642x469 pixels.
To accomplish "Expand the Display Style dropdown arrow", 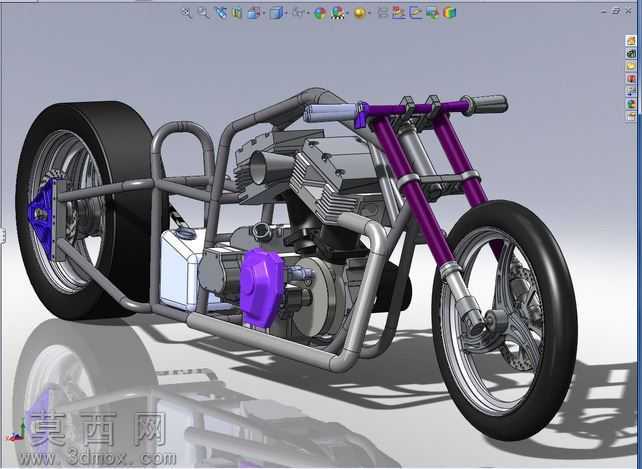I will click(285, 13).
